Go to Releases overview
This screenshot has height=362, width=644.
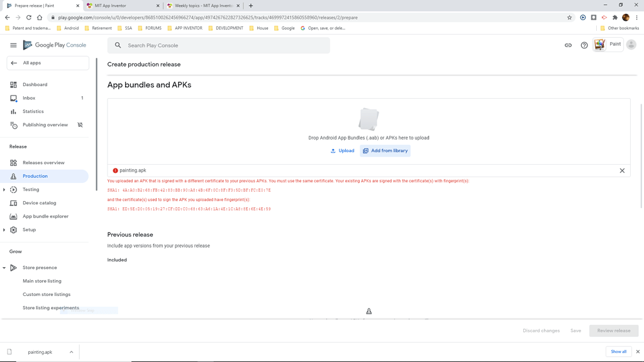(x=43, y=162)
